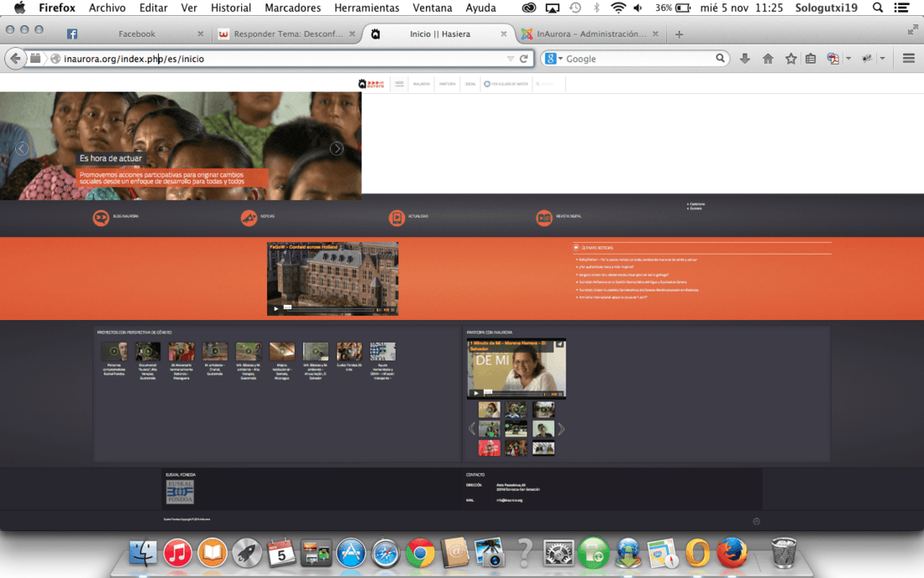Screen dimensions: 924x578
Task: Open the Social site menu link
Action: click(x=470, y=84)
